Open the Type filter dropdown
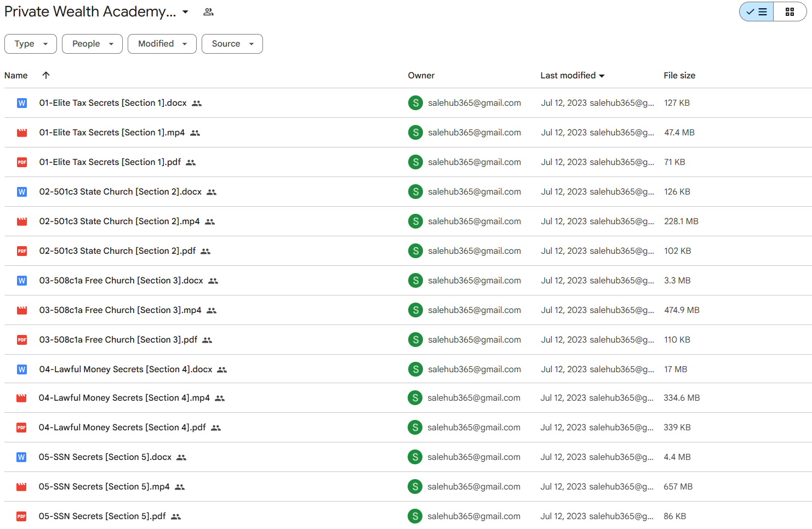The image size is (812, 529). [x=31, y=44]
